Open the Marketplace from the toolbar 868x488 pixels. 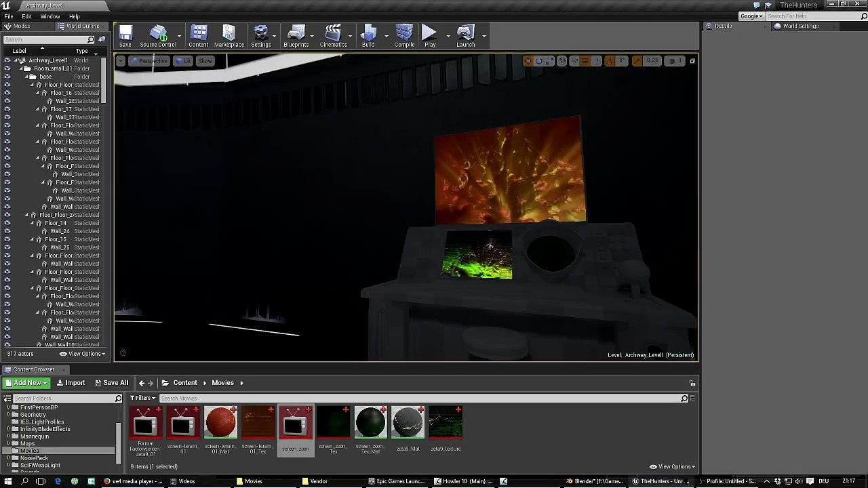tap(229, 35)
